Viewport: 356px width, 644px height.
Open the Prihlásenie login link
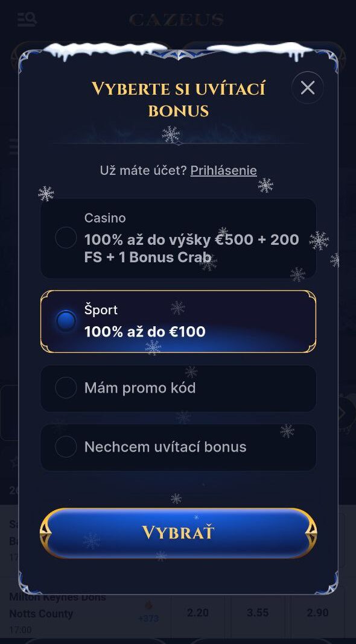[224, 171]
